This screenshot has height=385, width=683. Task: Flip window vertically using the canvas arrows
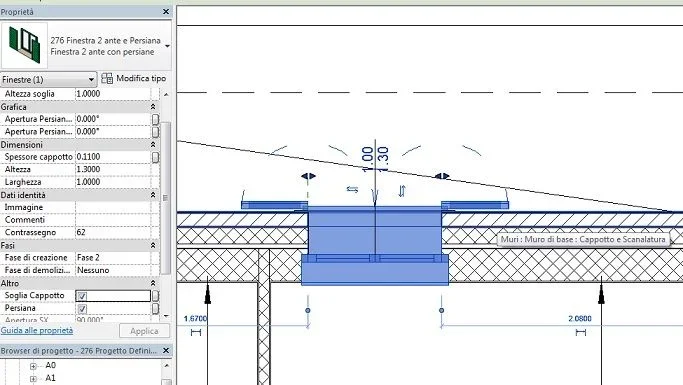pos(402,191)
